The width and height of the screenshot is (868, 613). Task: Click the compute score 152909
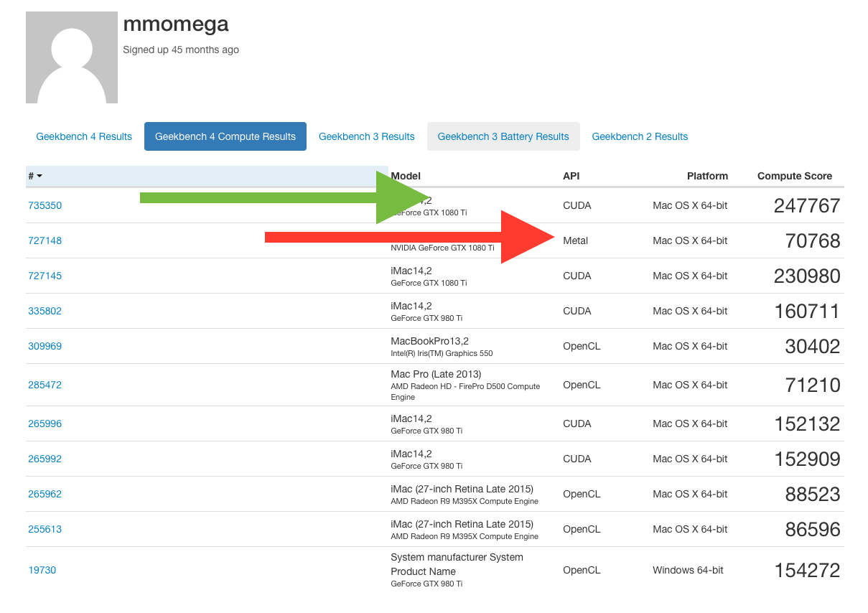807,459
